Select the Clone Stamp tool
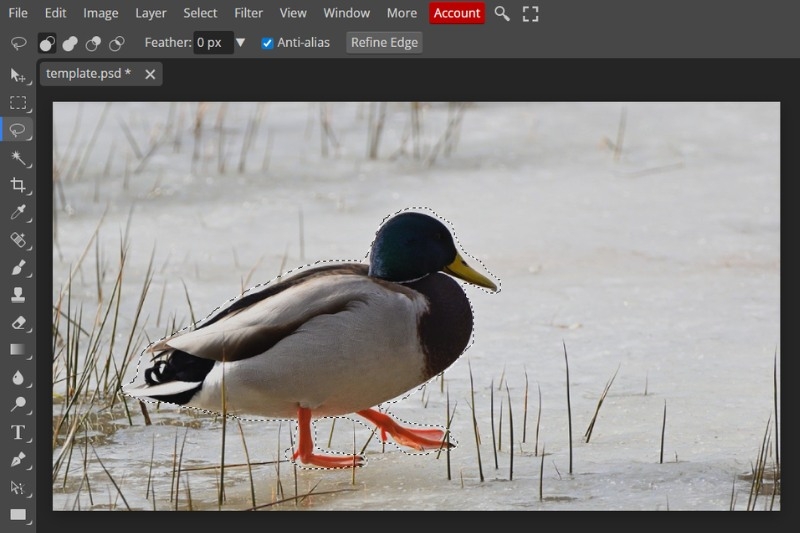Viewport: 800px width, 533px height. pyautogui.click(x=18, y=295)
